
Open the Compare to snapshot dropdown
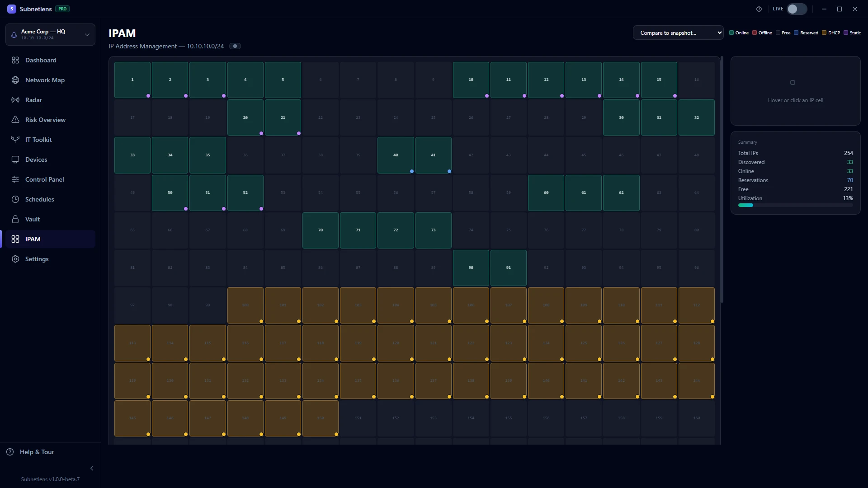(678, 33)
